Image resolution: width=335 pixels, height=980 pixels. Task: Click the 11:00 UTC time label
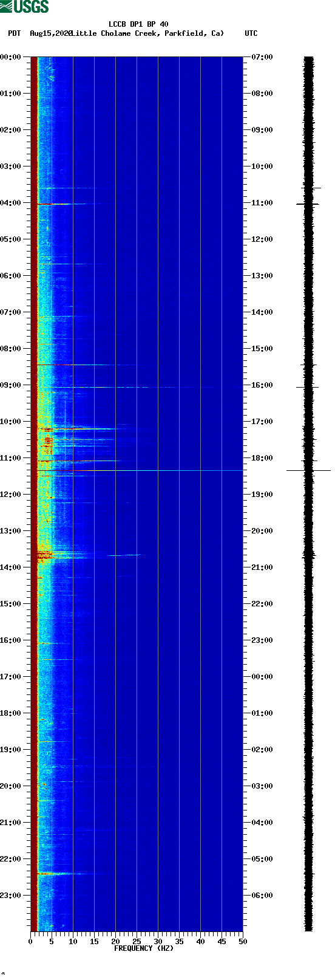coord(262,203)
